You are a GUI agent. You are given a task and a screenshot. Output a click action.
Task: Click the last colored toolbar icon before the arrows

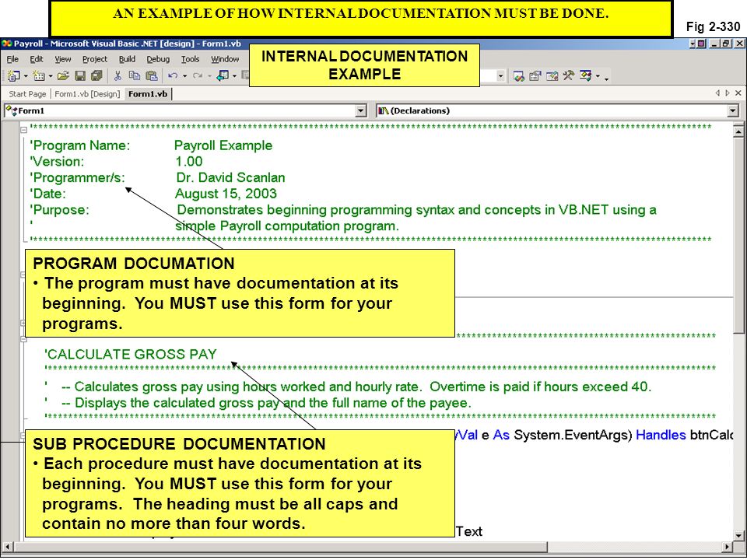[586, 75]
